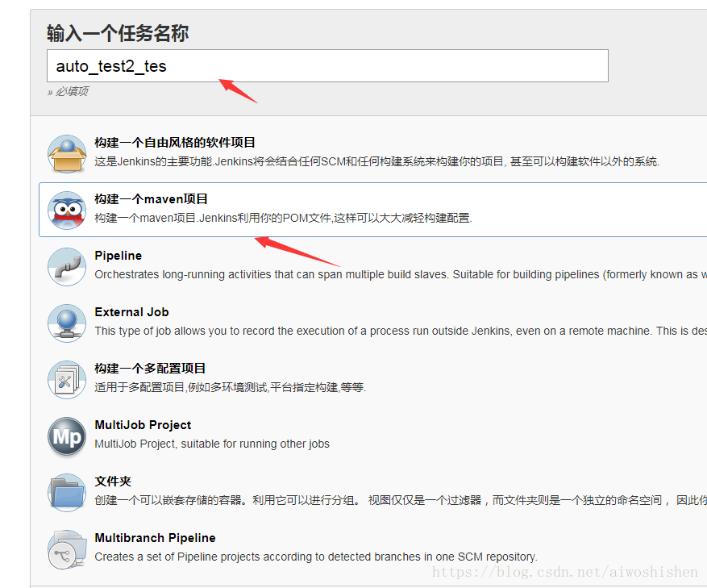Screen dimensions: 707x588
Task: Choose the Multibranch Pipeline title
Action: (x=155, y=537)
